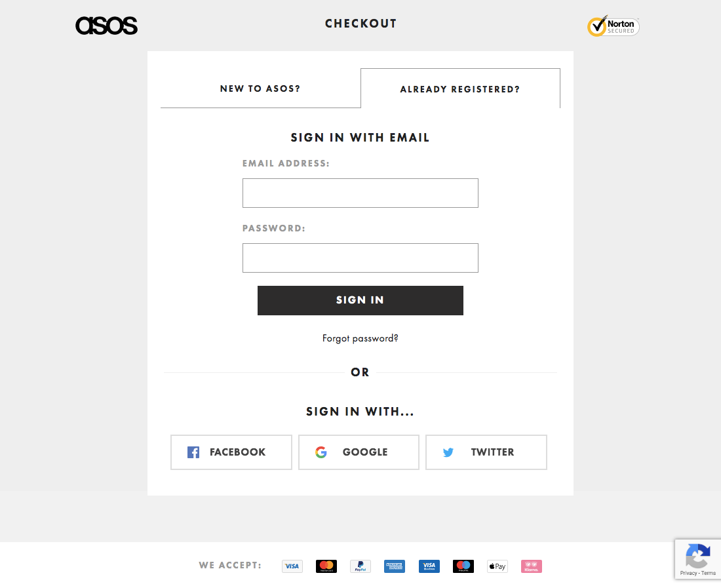
Task: Click the Visa payment icon
Action: pyautogui.click(x=292, y=566)
